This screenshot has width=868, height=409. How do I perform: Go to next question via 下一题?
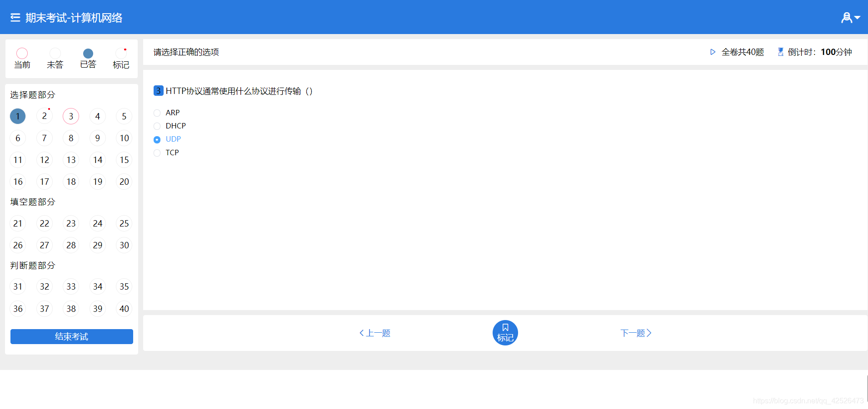tap(636, 333)
